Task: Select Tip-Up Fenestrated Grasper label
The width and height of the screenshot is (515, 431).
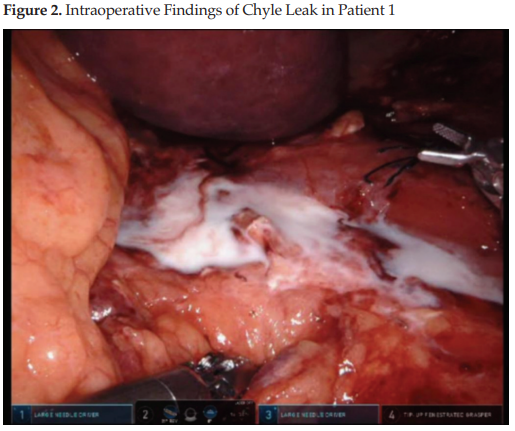Action: 447,415
